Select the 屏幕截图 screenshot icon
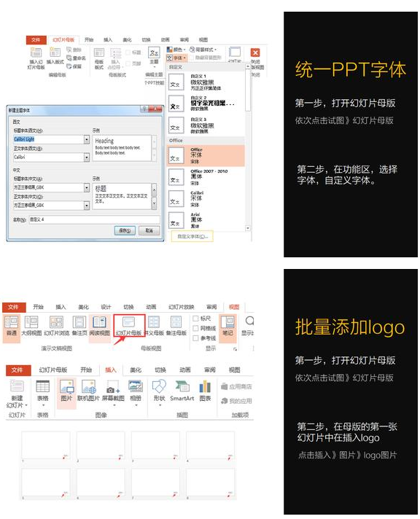420x519 pixels. tap(113, 391)
